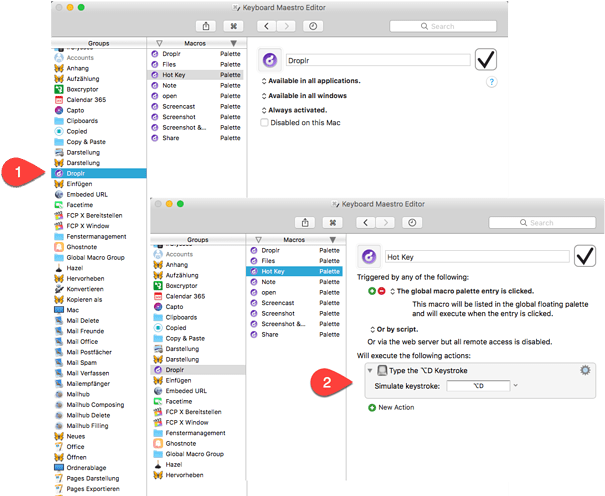
Task: Enable Disabled on this Mac checkbox
Action: [x=264, y=123]
